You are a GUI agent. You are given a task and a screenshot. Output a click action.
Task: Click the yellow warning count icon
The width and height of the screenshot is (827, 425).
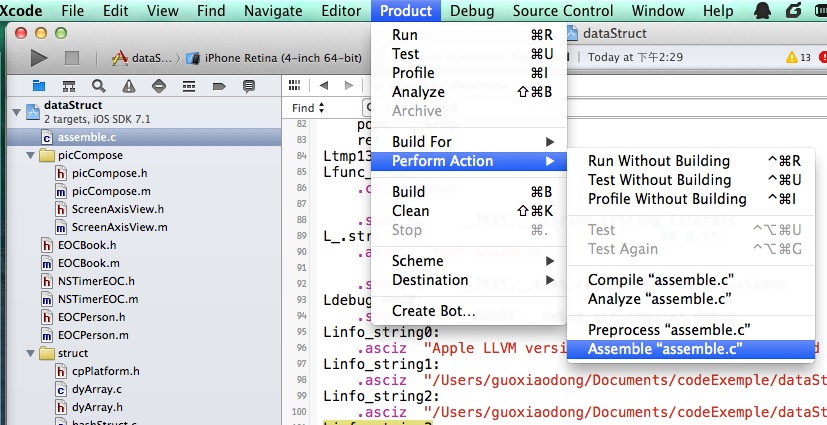click(792, 57)
